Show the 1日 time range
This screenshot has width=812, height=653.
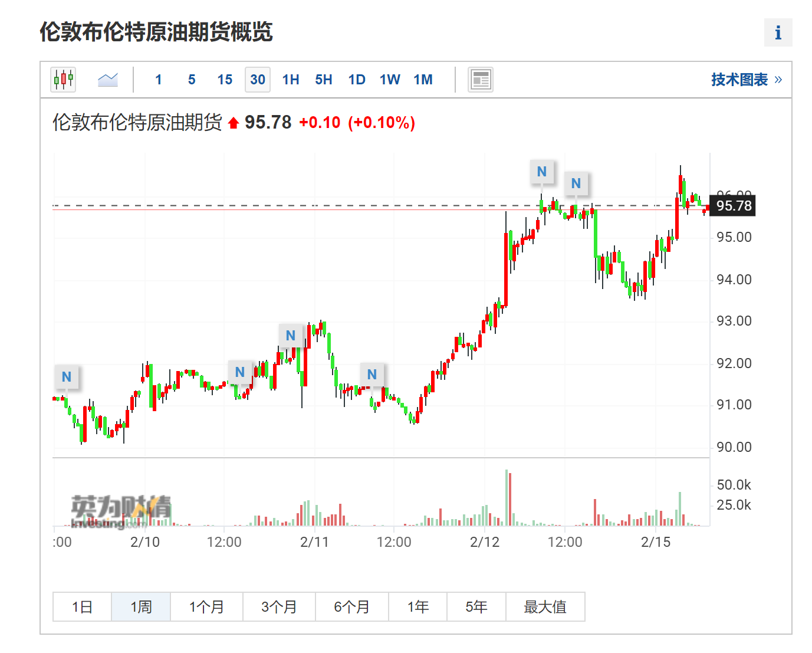[82, 606]
